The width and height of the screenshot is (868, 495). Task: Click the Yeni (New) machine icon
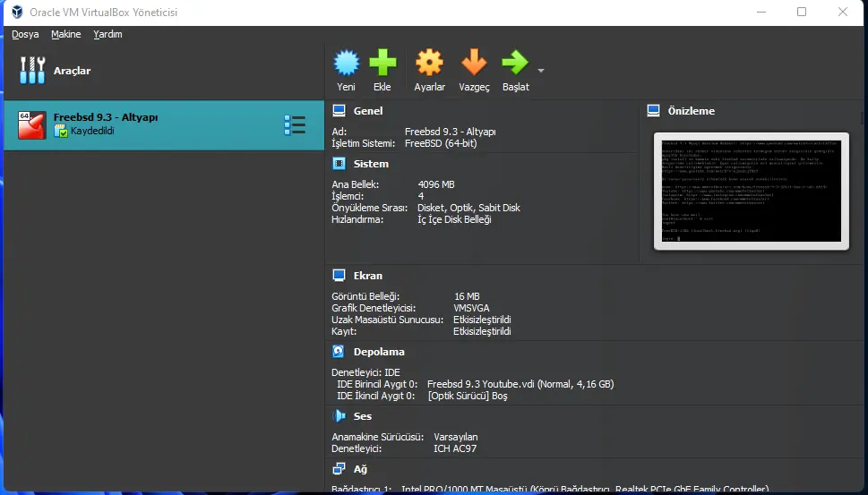(x=347, y=63)
